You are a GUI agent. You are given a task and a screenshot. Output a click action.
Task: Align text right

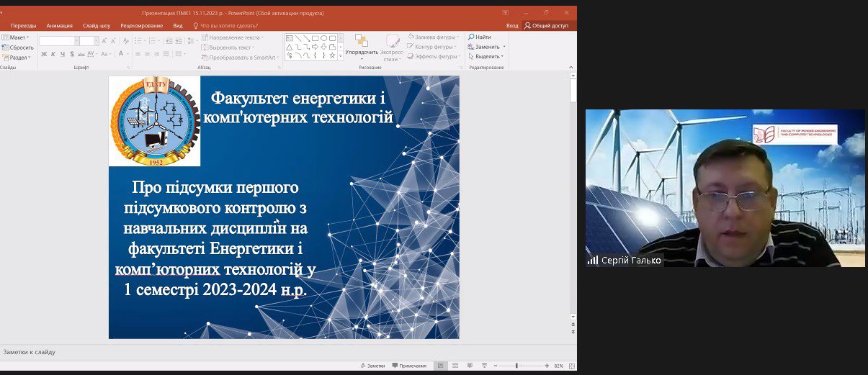click(157, 54)
